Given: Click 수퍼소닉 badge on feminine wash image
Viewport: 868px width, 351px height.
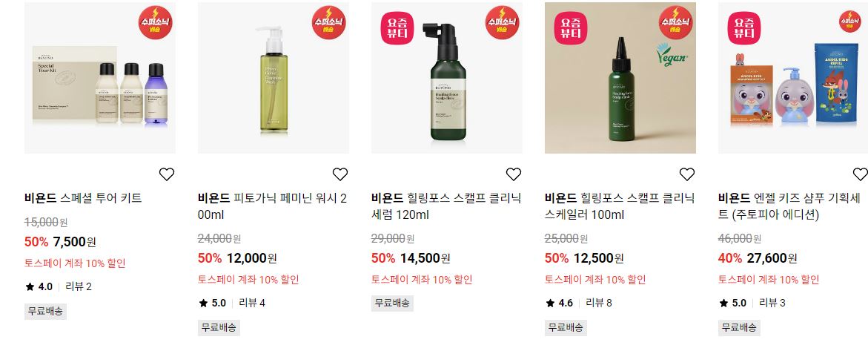Looking at the screenshot, I should coord(328,22).
